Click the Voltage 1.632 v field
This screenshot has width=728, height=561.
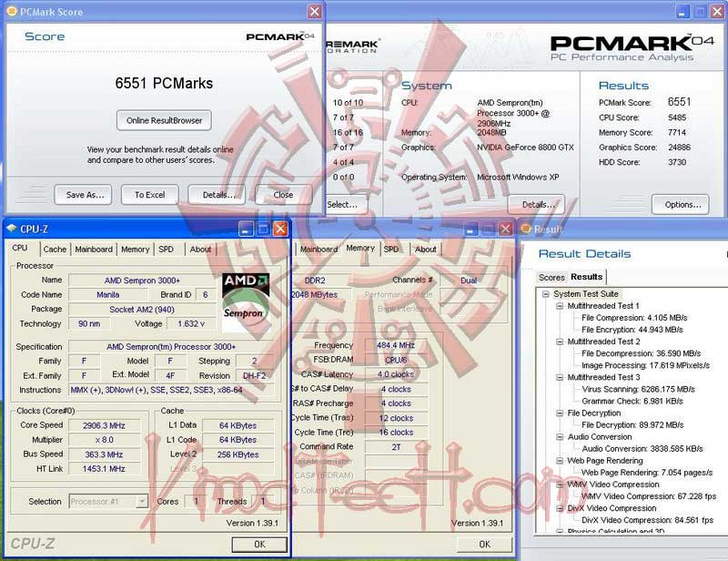click(191, 323)
